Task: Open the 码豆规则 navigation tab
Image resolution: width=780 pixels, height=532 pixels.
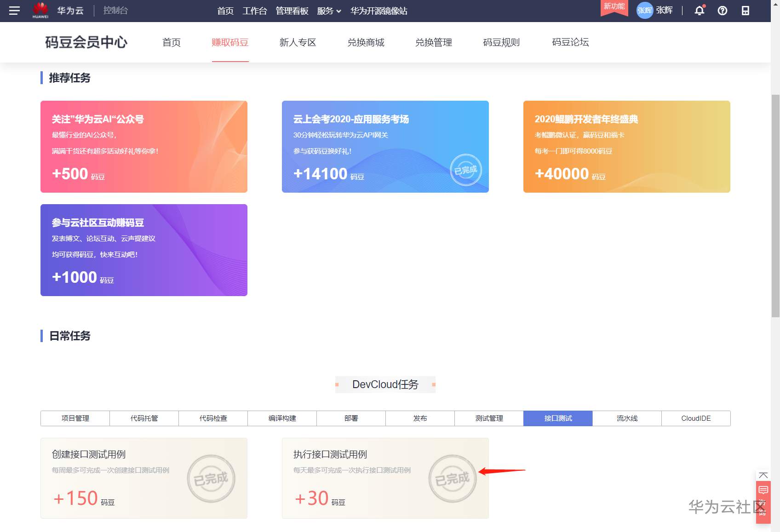Action: click(501, 42)
